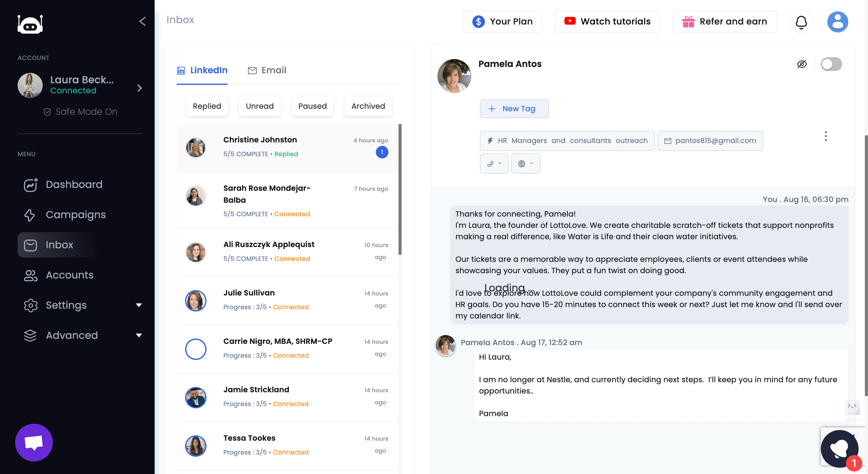Expand the Laura Beck account switcher arrow
The image size is (868, 474).
[140, 88]
